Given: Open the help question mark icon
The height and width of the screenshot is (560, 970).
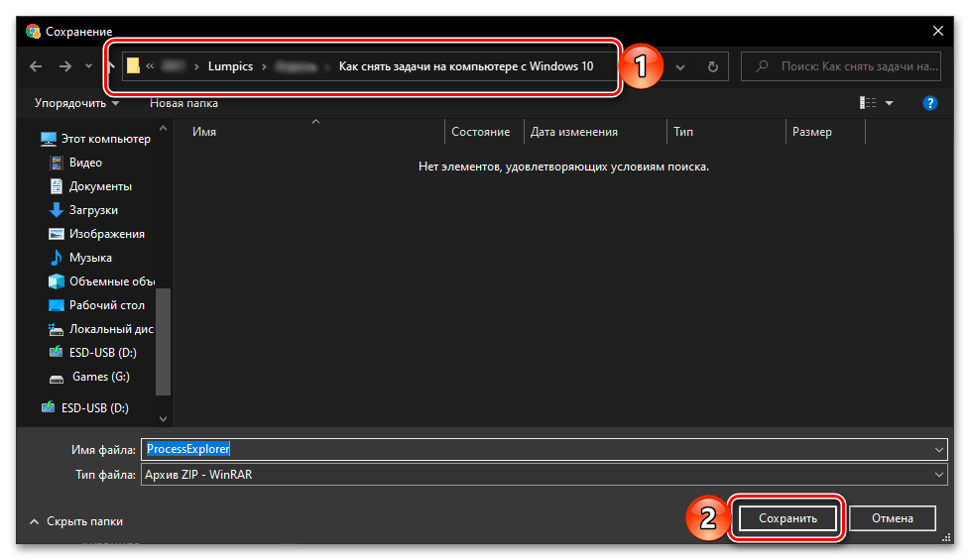Looking at the screenshot, I should tap(929, 103).
